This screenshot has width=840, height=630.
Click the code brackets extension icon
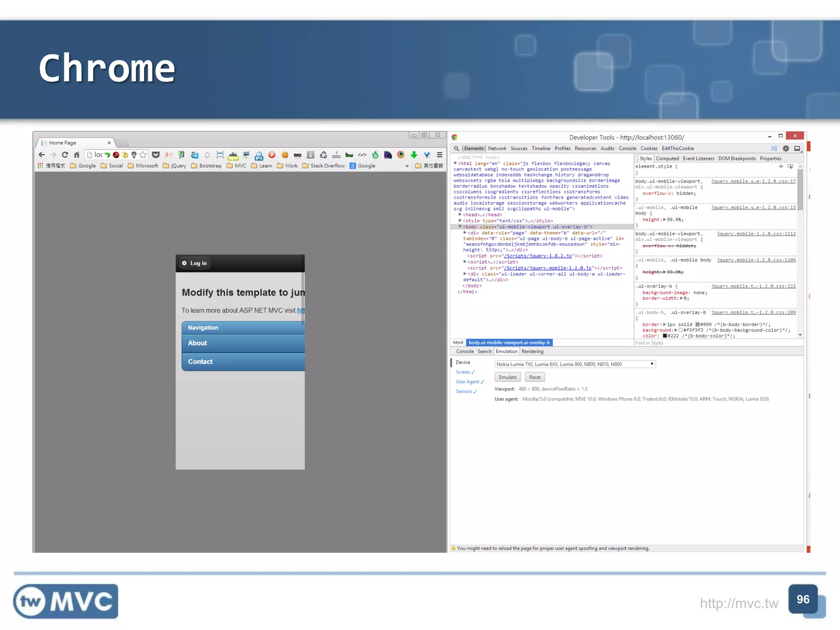click(x=362, y=155)
